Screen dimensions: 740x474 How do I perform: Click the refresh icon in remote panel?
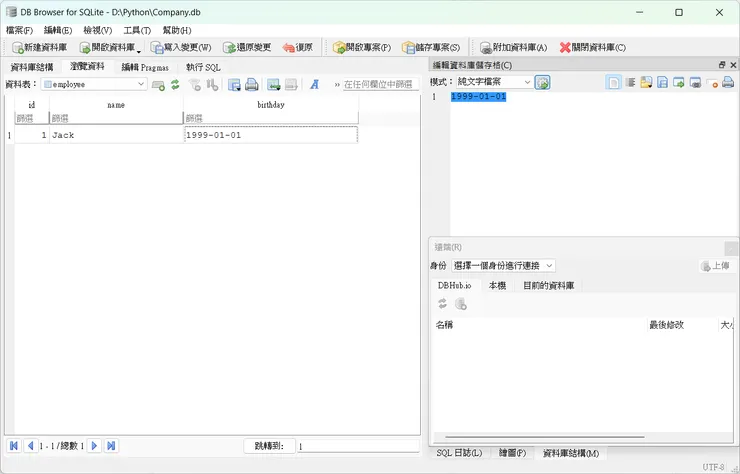click(x=442, y=304)
